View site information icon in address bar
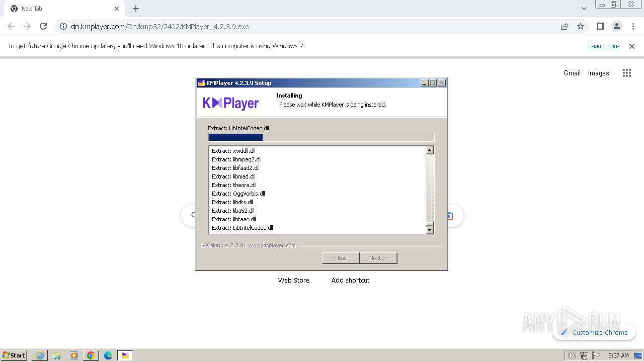This screenshot has width=644, height=362. (63, 26)
